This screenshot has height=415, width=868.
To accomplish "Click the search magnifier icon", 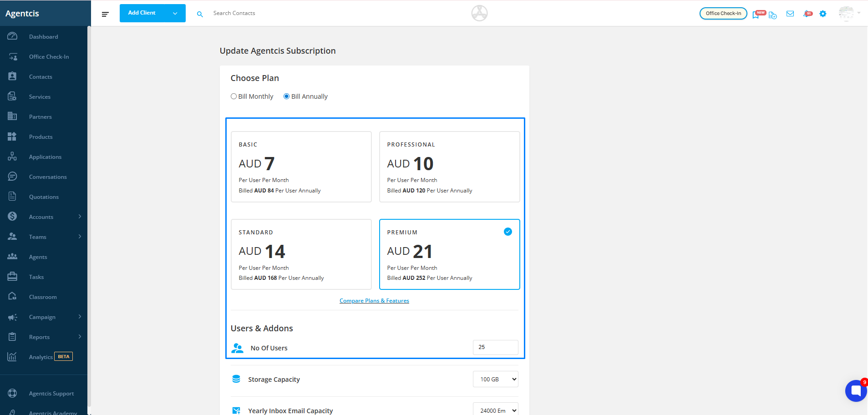I will [200, 14].
